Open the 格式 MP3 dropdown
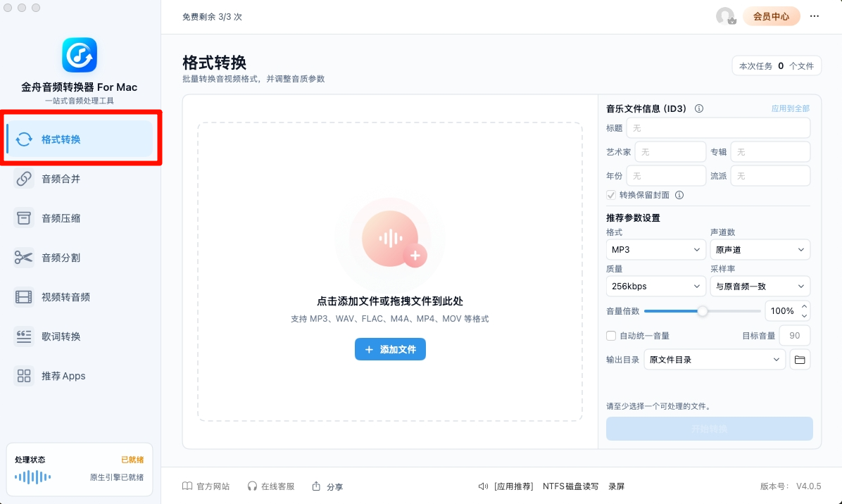Image resolution: width=842 pixels, height=504 pixels. pyautogui.click(x=655, y=250)
